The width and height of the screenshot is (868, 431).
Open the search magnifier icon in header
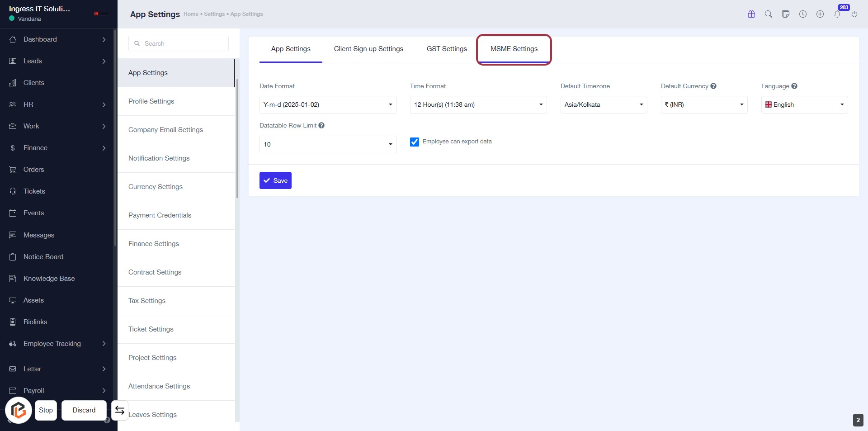(769, 14)
